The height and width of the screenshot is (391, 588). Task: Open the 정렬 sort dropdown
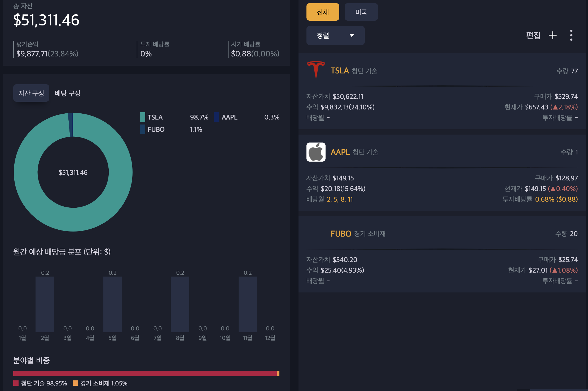335,35
